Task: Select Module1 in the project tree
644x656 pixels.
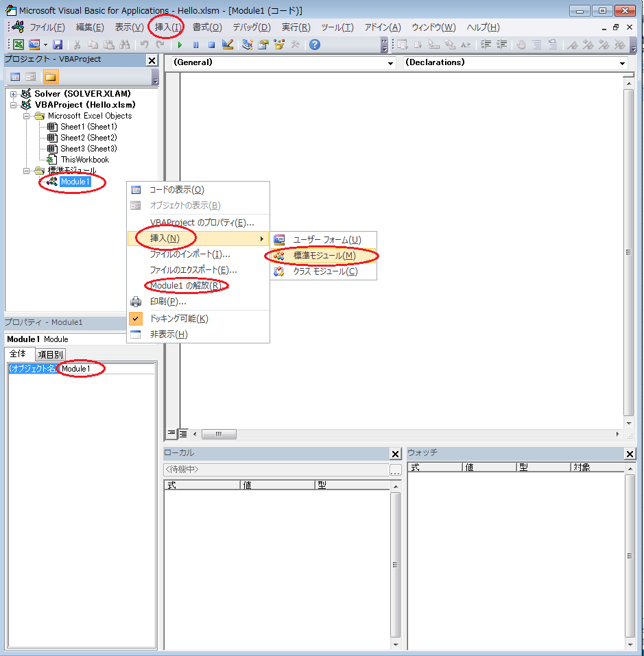Action: coord(75,182)
